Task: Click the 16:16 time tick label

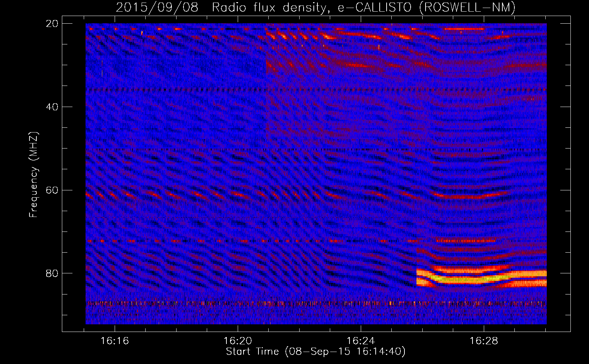Action: 115,341
